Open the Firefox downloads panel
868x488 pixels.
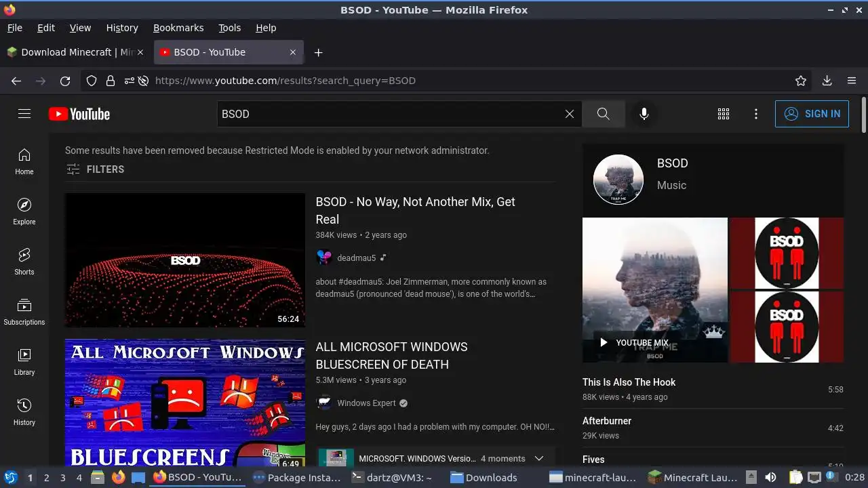(x=827, y=81)
